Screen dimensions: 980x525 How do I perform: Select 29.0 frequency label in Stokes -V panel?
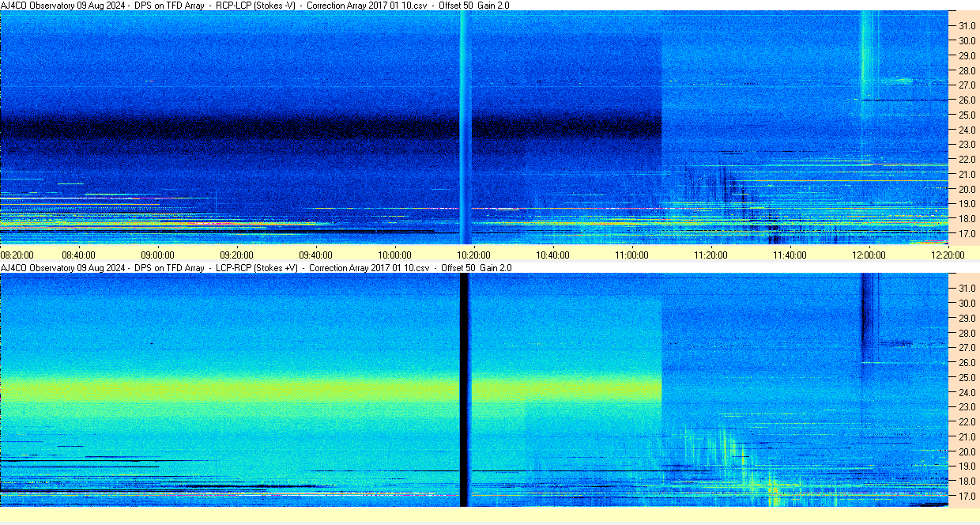pos(967,55)
